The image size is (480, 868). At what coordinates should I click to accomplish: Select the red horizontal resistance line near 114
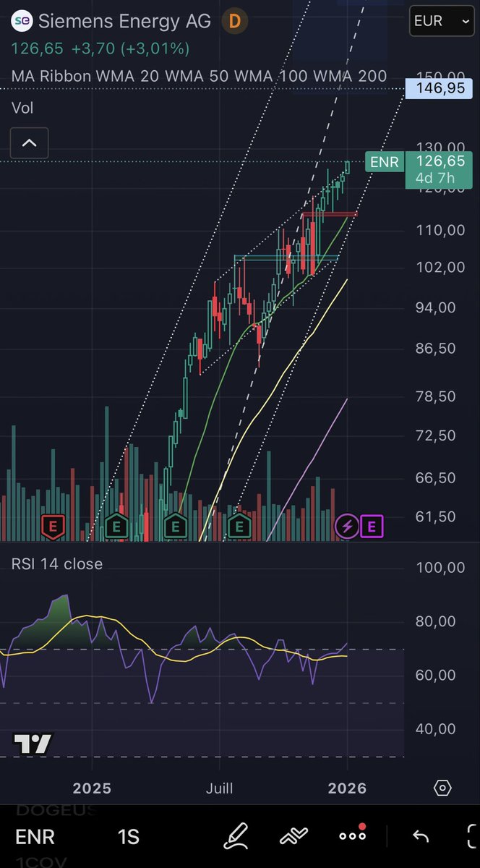click(329, 214)
